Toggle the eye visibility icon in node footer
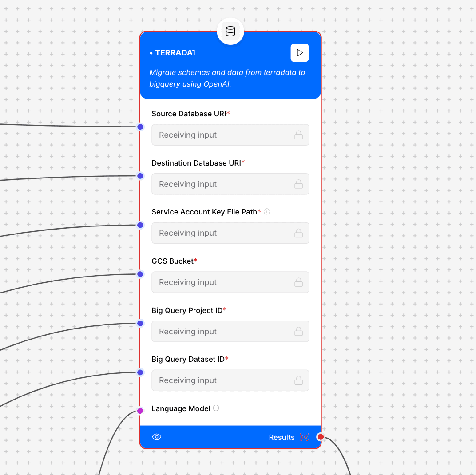 pos(157,437)
